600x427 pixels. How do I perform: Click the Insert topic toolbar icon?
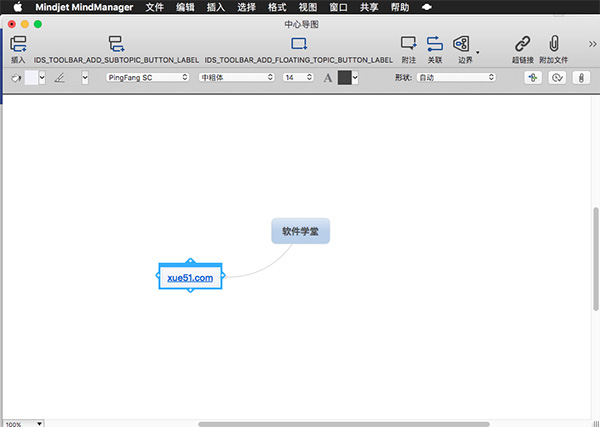[18, 44]
